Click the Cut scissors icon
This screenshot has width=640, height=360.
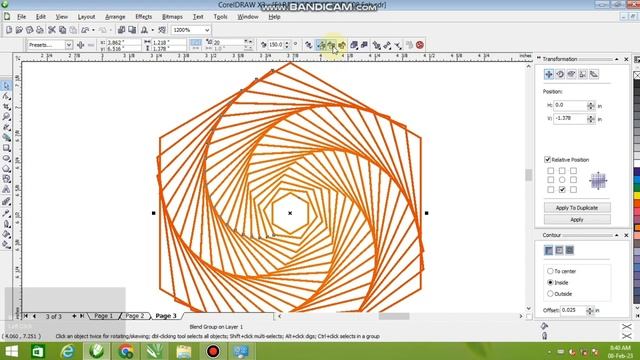click(x=52, y=30)
